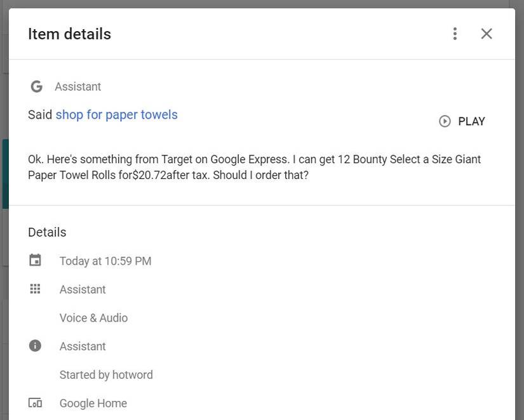Open the 'shop for paper towels' query link

(x=116, y=115)
